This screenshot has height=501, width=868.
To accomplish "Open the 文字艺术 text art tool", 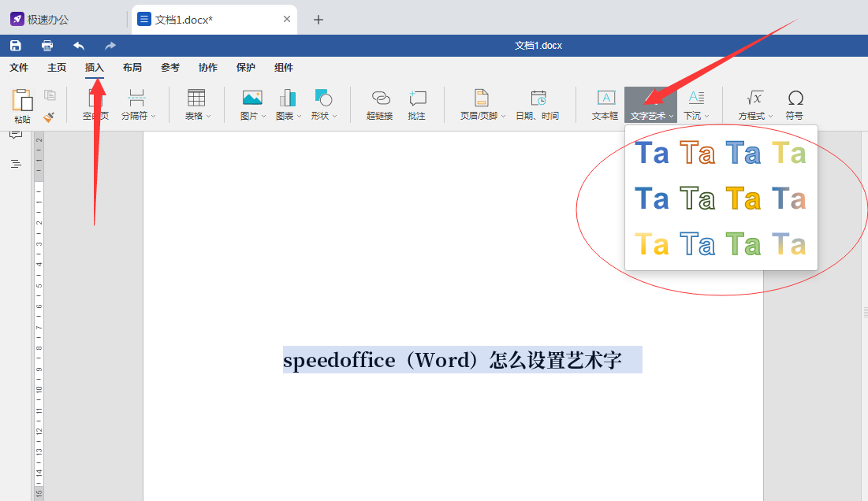I will (650, 105).
